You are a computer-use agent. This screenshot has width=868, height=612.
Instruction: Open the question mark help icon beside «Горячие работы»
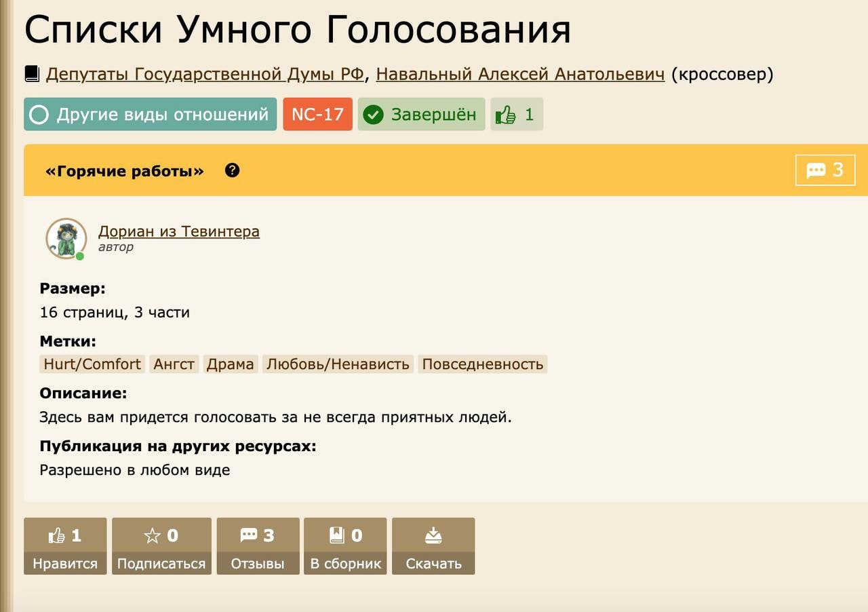tap(232, 170)
